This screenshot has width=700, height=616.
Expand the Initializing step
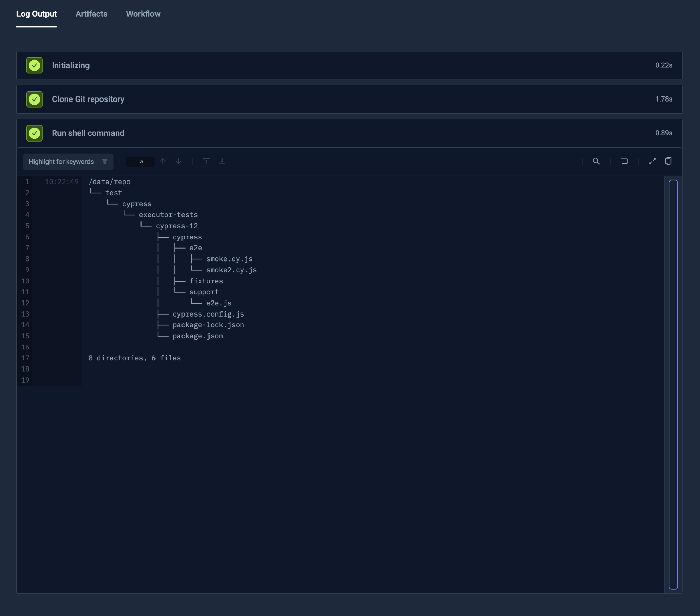[x=70, y=65]
